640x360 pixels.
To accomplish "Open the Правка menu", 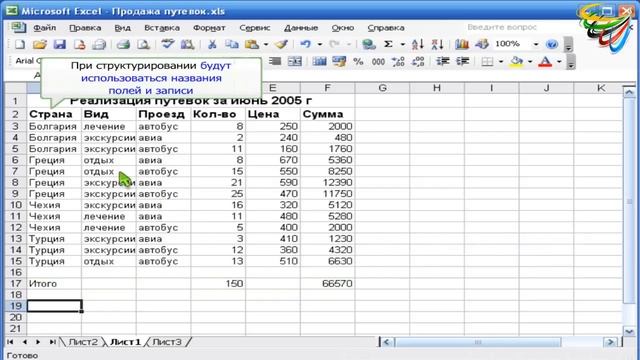I will (x=85, y=28).
